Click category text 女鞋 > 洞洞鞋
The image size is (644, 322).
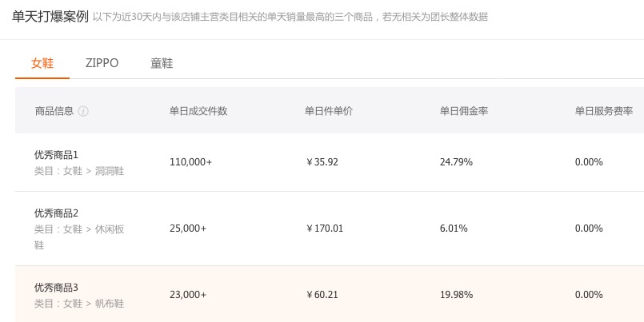[x=94, y=171]
